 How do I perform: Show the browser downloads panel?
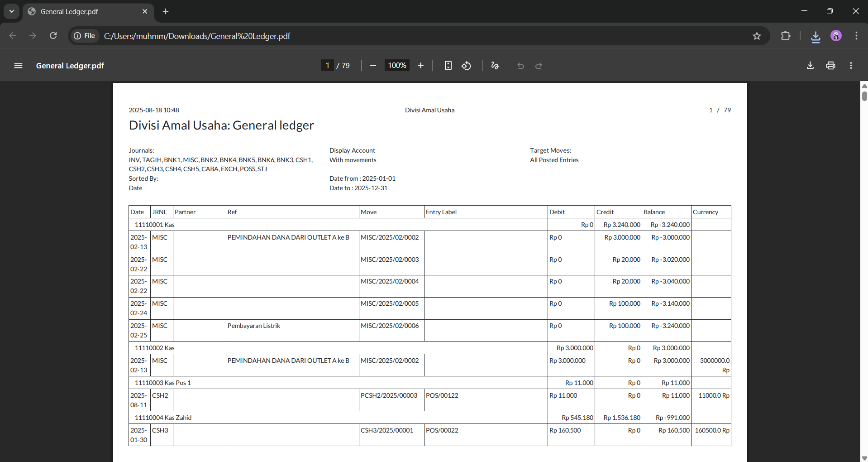[816, 36]
